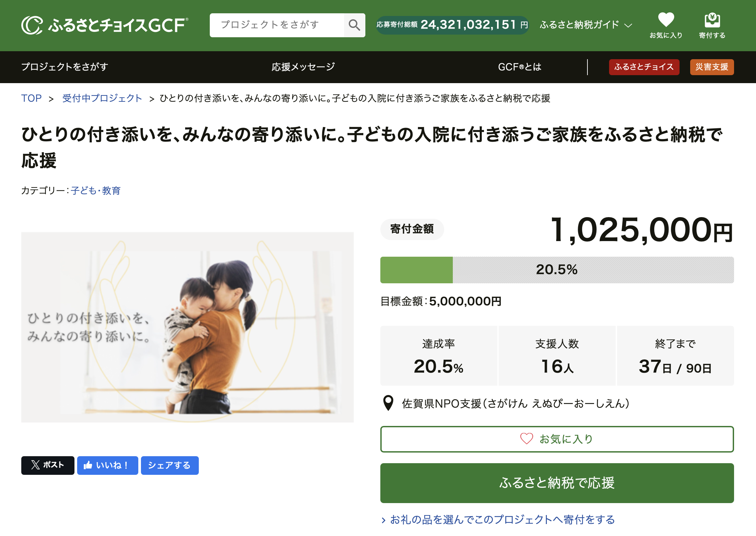Click the ふるさとチョイスGCF logo

click(x=105, y=25)
